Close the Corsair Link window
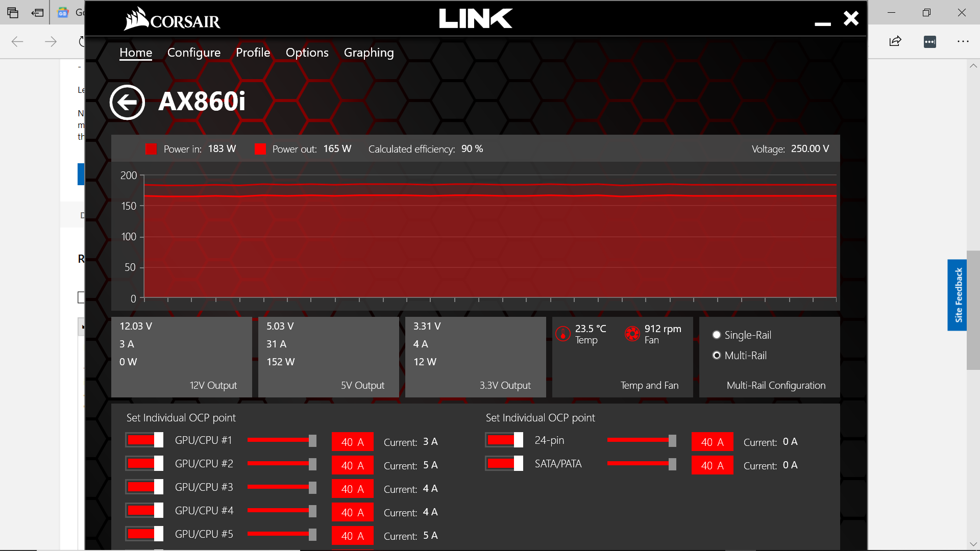This screenshot has width=980, height=551. 851,18
